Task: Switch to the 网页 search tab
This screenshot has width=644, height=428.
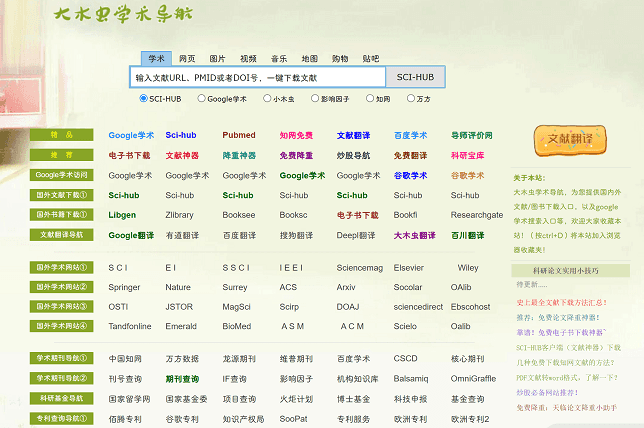Action: pyautogui.click(x=187, y=58)
